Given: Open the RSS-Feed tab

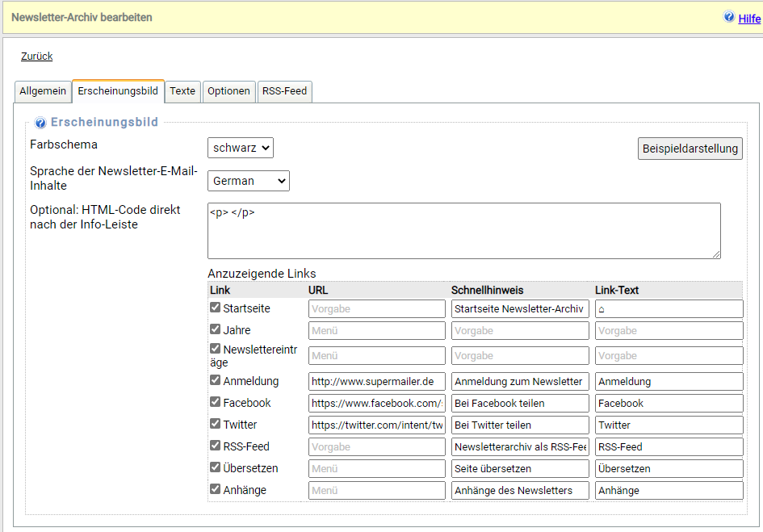Looking at the screenshot, I should (284, 91).
